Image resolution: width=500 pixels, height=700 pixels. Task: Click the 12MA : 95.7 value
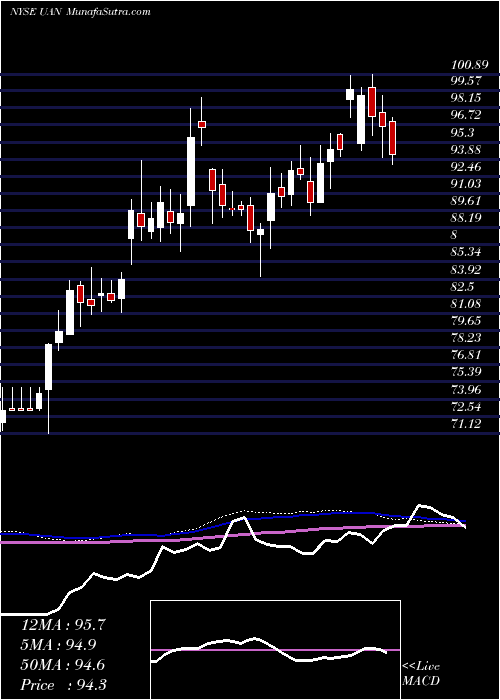tap(62, 625)
